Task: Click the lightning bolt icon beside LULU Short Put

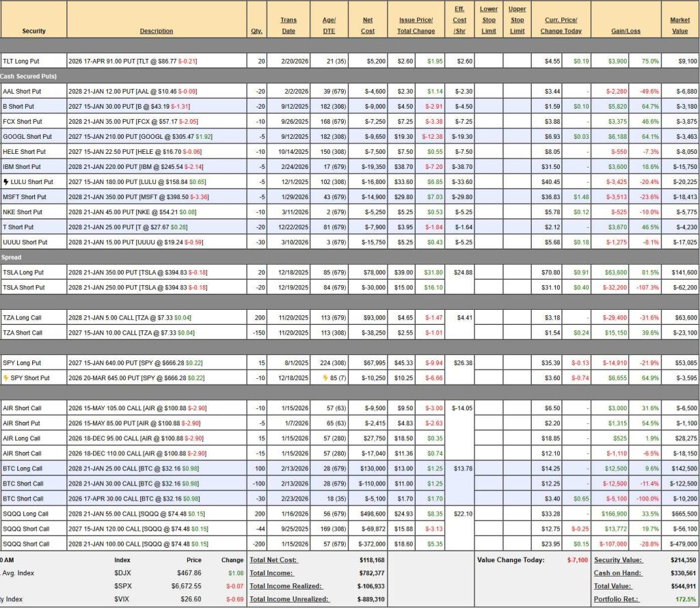Action: pyautogui.click(x=6, y=182)
